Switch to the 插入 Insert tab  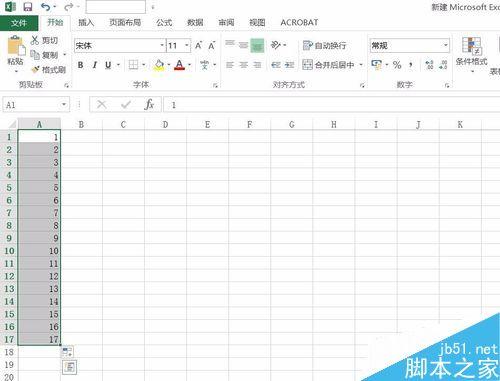86,23
